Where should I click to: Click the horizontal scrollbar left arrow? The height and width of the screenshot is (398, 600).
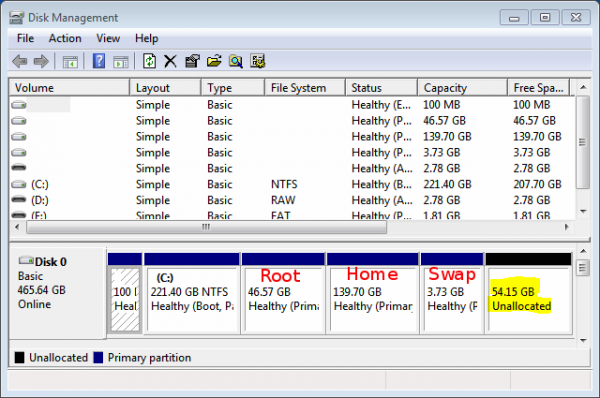tap(17, 227)
